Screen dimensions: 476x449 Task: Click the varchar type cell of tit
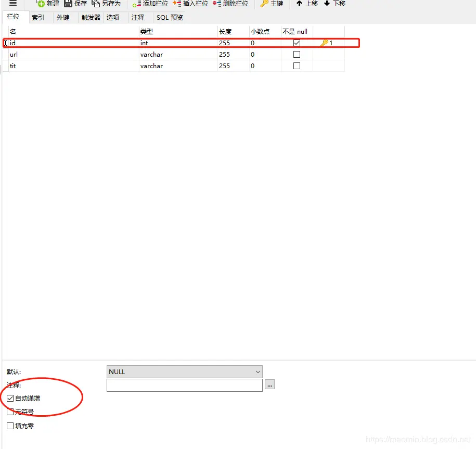point(178,66)
